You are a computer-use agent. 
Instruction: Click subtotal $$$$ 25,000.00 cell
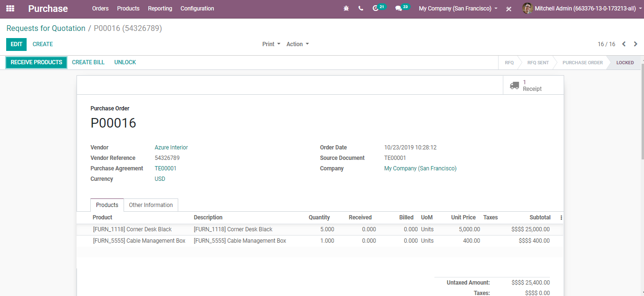pyautogui.click(x=530, y=229)
